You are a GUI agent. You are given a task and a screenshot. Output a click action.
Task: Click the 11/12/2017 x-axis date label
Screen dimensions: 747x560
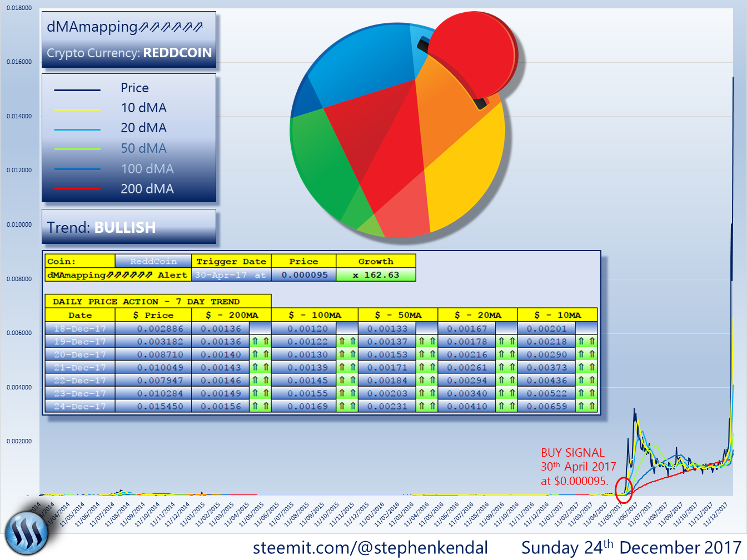click(x=716, y=514)
